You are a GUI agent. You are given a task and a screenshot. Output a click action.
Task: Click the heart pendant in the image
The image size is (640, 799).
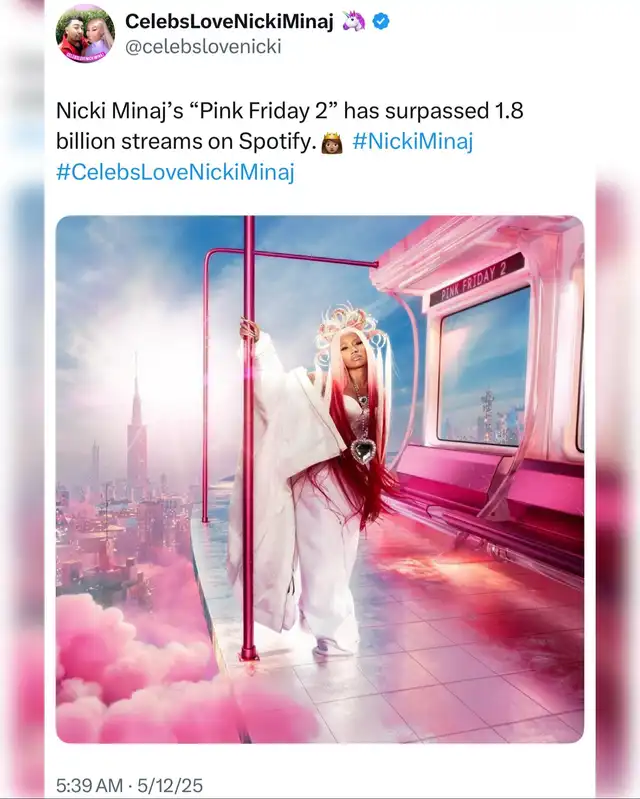coord(363,450)
